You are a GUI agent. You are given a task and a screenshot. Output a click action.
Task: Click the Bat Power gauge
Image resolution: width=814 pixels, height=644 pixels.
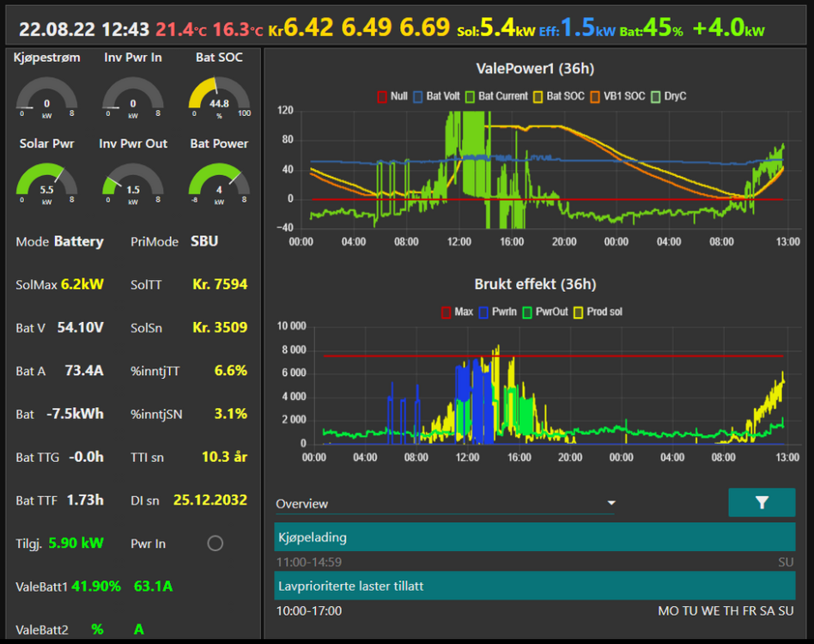[x=219, y=182]
